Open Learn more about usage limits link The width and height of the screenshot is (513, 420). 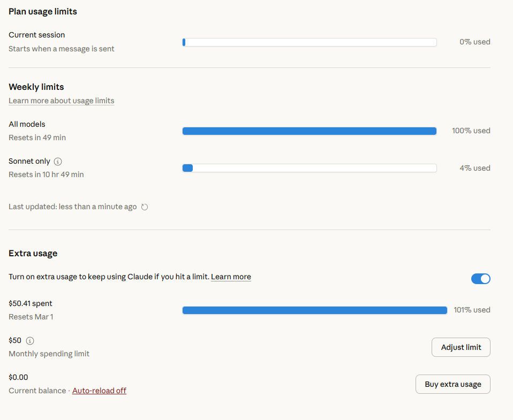point(62,101)
